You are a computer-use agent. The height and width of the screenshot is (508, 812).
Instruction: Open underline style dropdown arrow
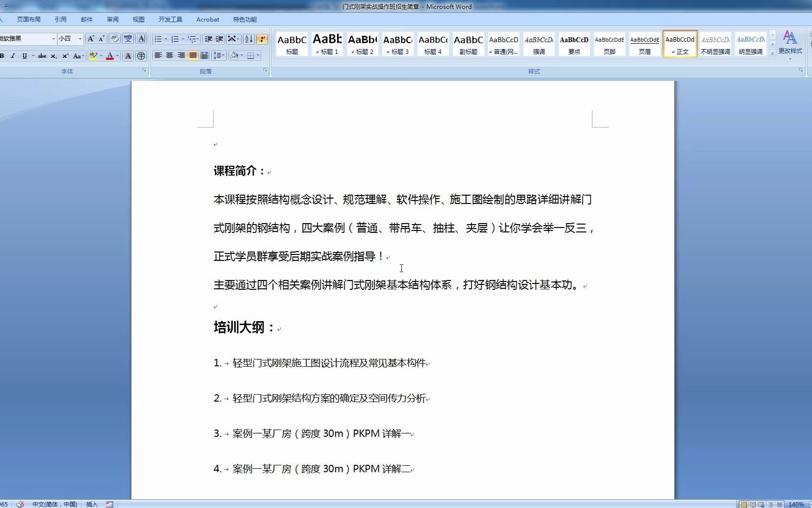click(x=33, y=56)
